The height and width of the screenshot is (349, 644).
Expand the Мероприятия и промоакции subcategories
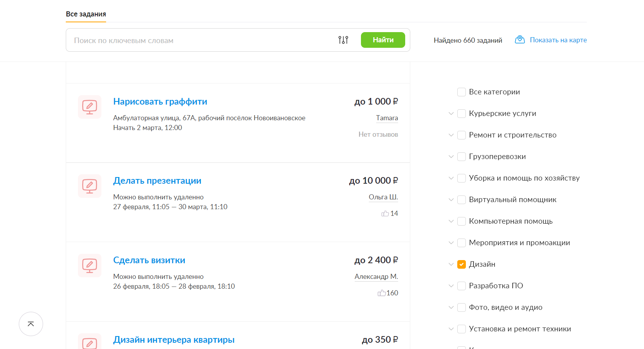(x=451, y=243)
